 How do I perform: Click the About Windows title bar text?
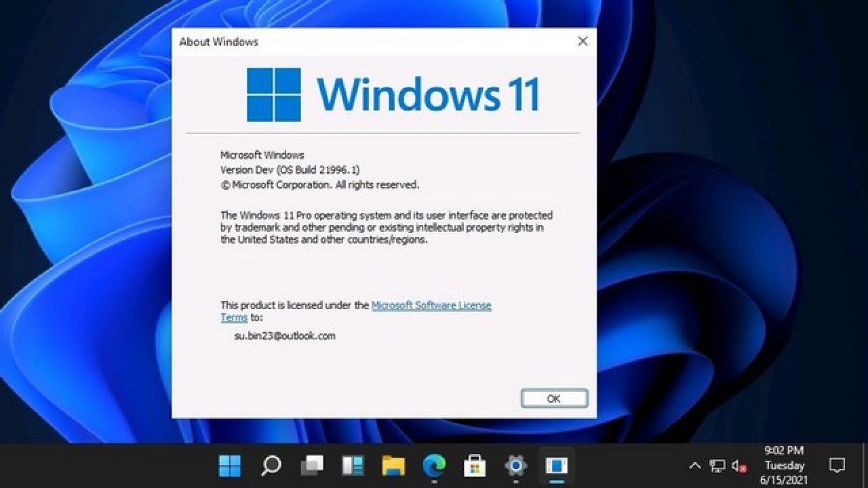click(x=217, y=42)
